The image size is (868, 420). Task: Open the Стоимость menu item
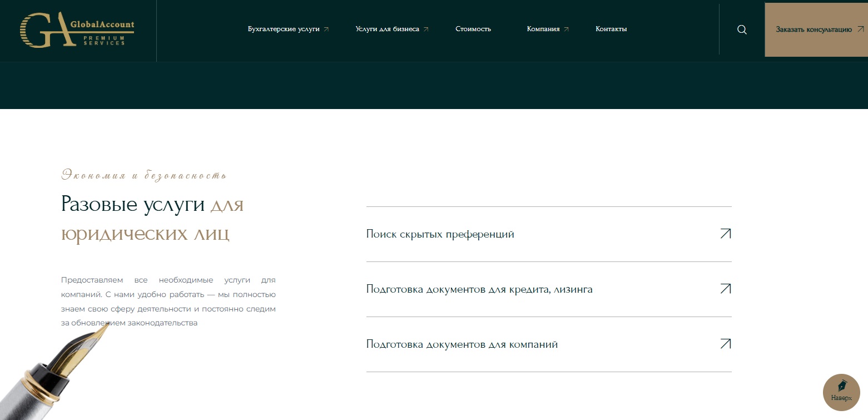pos(473,29)
